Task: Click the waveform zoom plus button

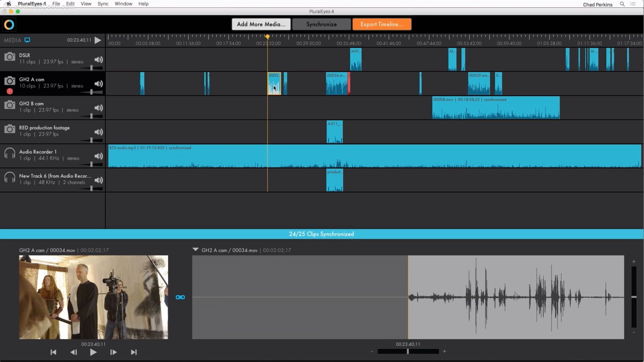Action: 444,351
